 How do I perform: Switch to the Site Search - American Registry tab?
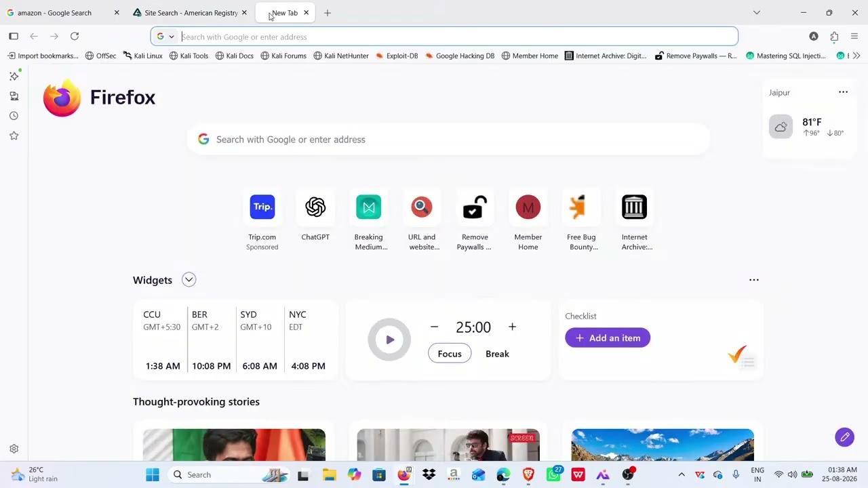pyautogui.click(x=191, y=13)
